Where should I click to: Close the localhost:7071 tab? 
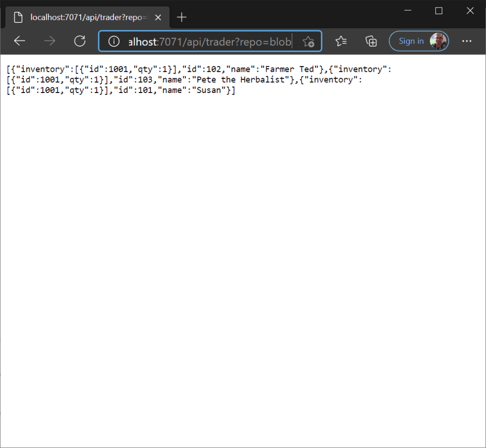158,18
